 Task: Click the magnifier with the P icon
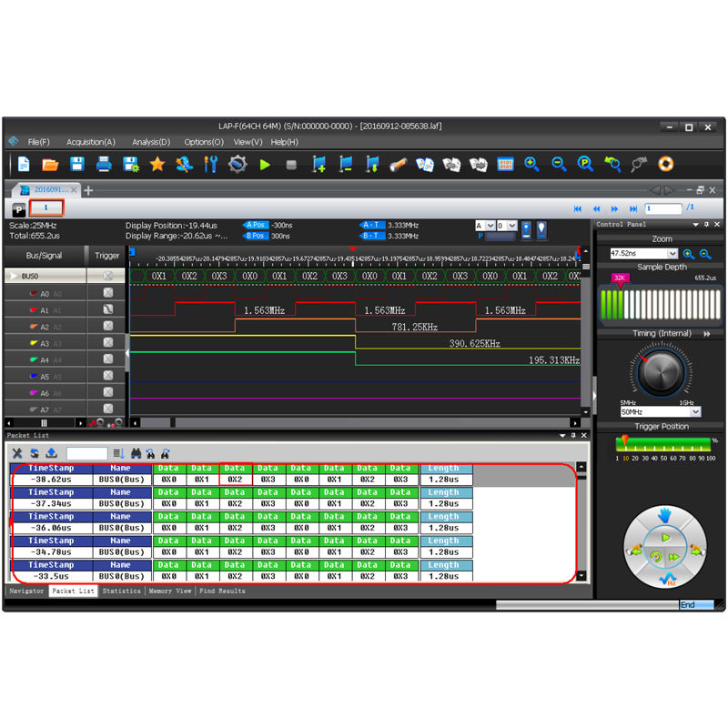coord(585,164)
